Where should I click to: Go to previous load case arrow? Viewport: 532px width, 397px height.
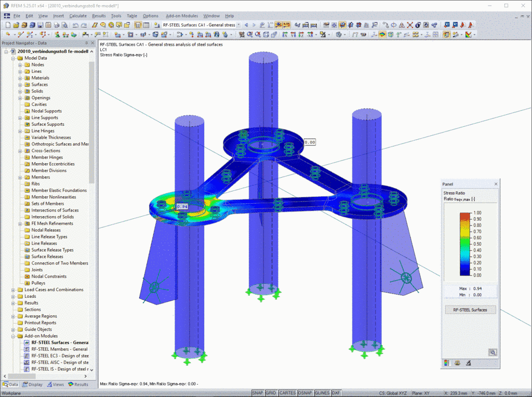[247, 25]
